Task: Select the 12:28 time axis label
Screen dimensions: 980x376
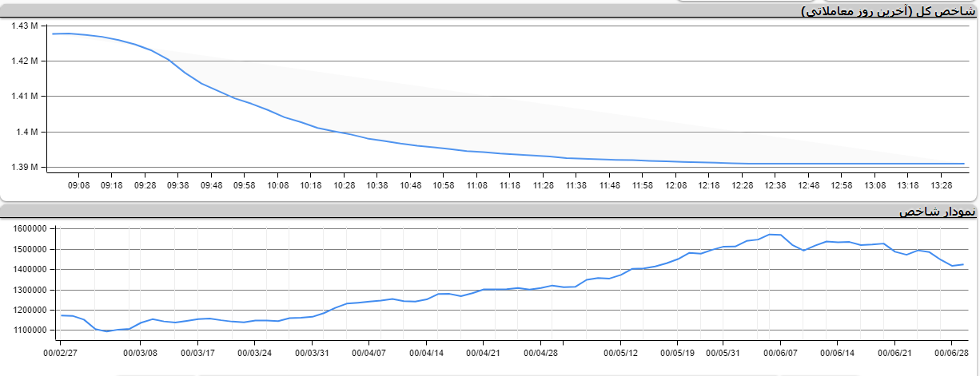Action: [742, 185]
